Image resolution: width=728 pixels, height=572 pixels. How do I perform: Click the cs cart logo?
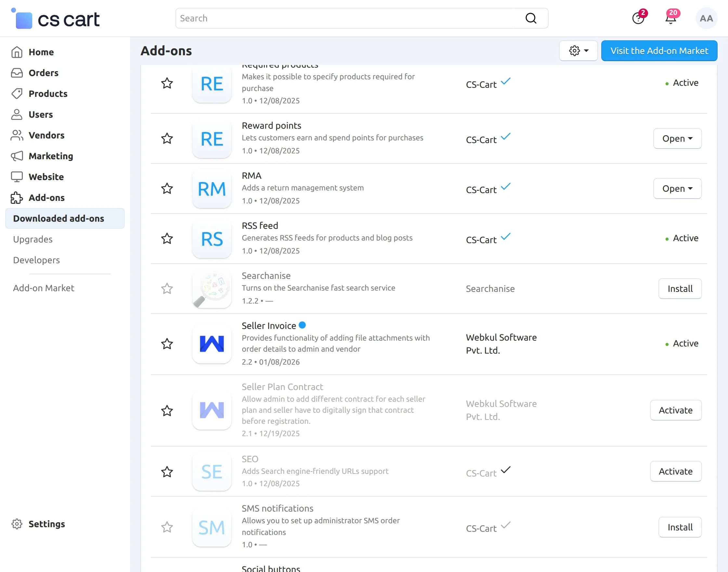click(55, 19)
